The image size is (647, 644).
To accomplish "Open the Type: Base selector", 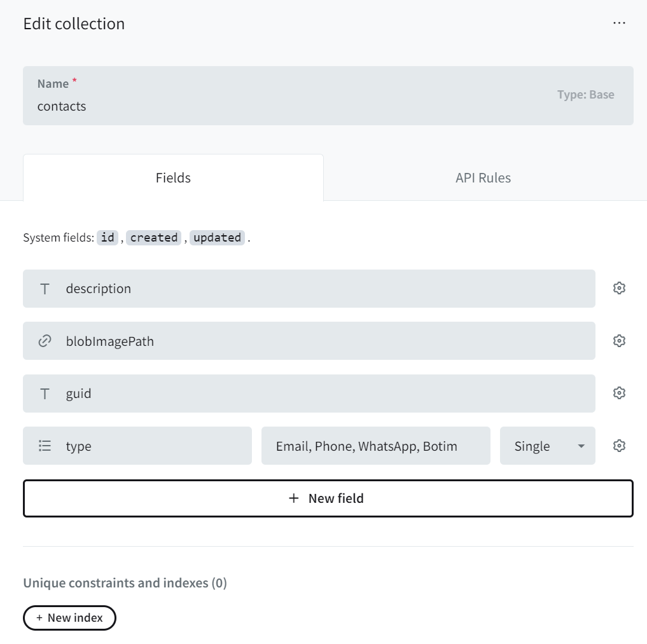I will [585, 94].
